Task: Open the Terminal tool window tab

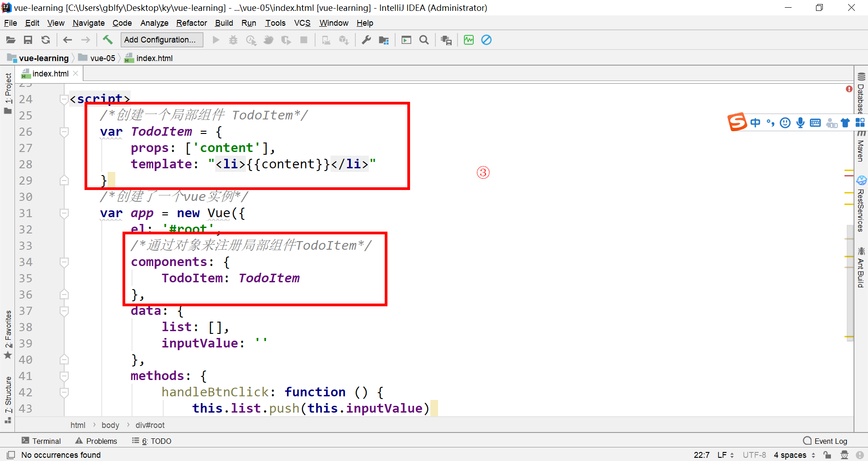Action: 41,441
